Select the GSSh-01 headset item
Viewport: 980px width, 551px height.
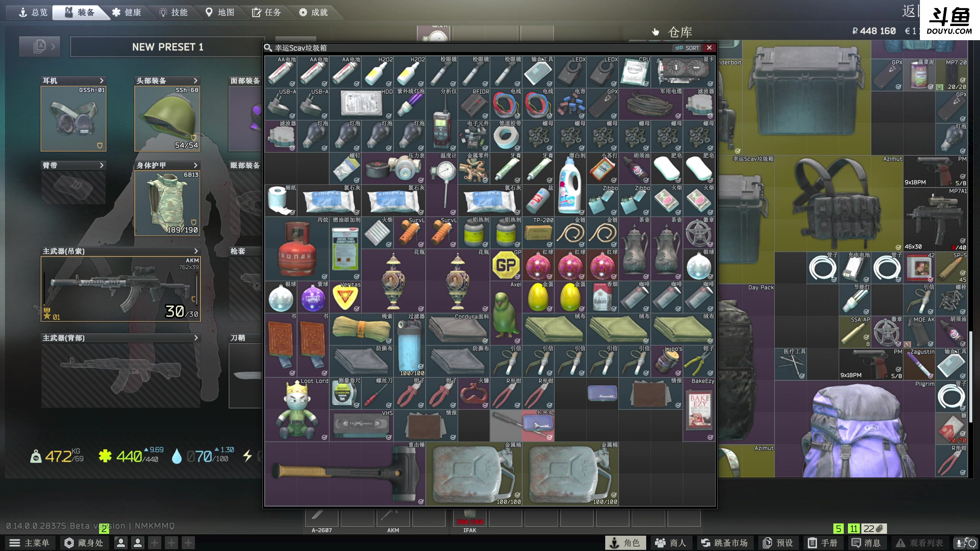[73, 119]
